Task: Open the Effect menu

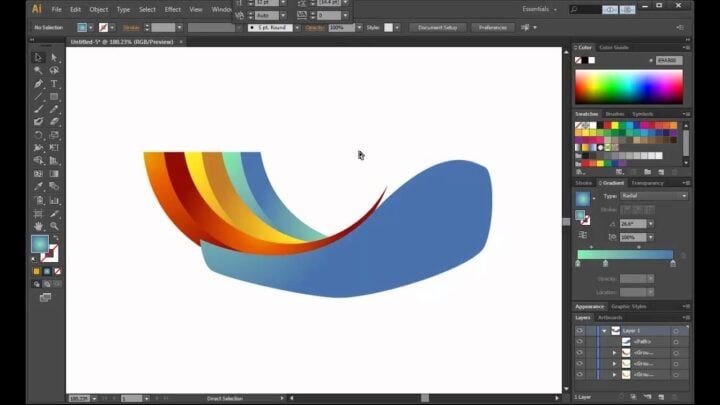Action: [x=173, y=9]
